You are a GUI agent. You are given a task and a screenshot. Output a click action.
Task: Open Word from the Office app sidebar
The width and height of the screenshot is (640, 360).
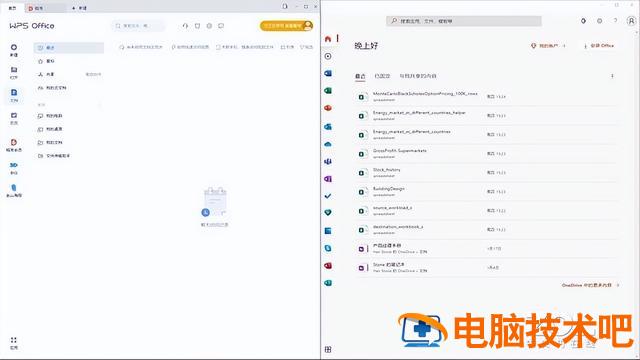coord(328,73)
